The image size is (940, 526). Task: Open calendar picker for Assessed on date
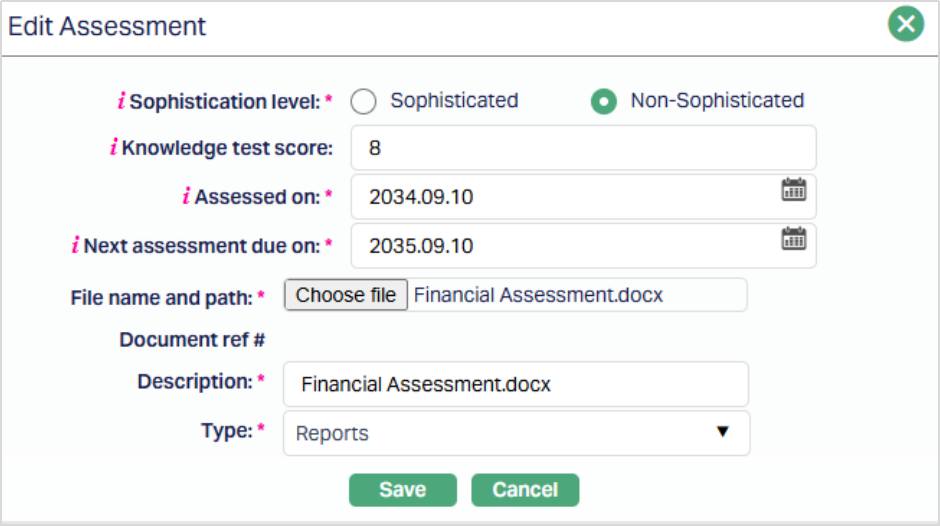[793, 190]
